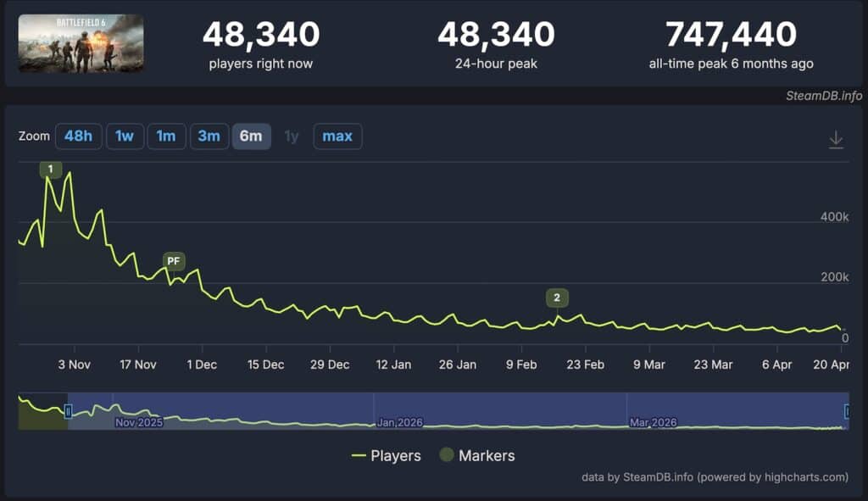Open marker 1 on the chart
Viewport: 868px width, 501px height.
pyautogui.click(x=50, y=170)
